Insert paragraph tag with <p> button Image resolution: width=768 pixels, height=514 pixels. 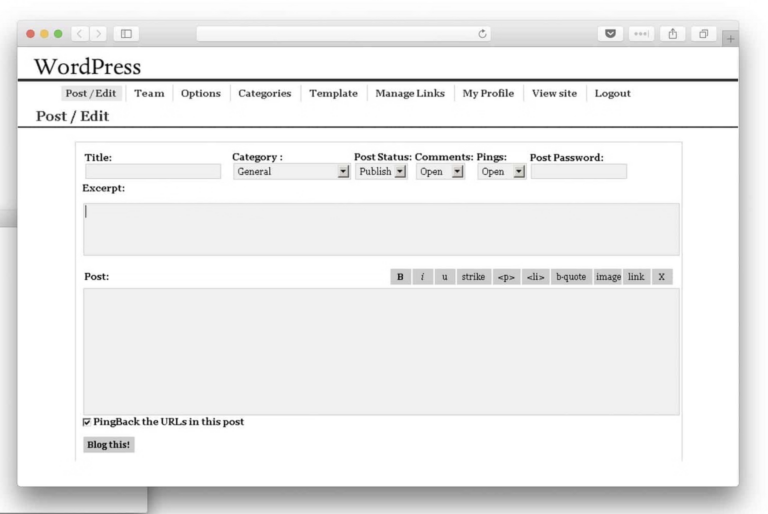[x=506, y=277]
